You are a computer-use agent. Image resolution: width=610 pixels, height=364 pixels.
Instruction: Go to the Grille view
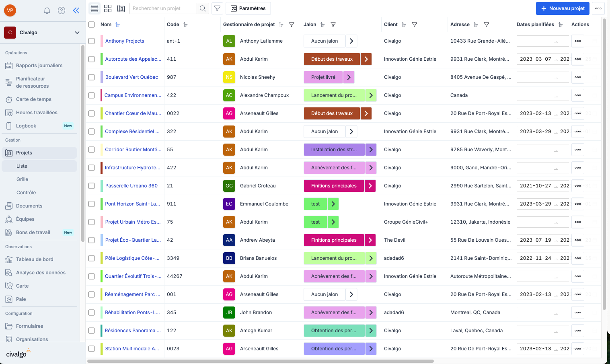point(23,179)
